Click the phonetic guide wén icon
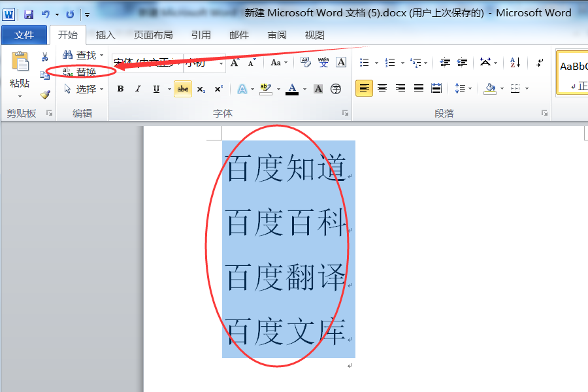This screenshot has width=588, height=392. 323,62
